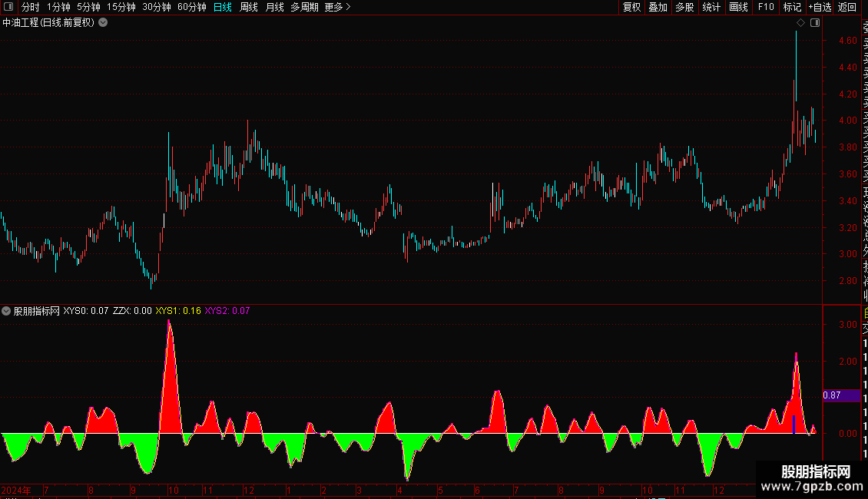The width and height of the screenshot is (868, 499).
Task: Open the 中油工程 title dropdown arrow
Action: pos(103,23)
